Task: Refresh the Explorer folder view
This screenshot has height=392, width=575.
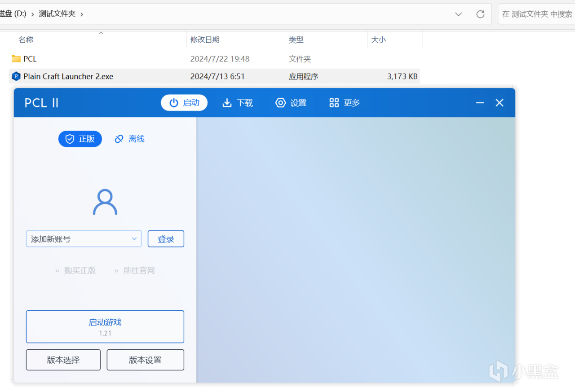Action: (480, 14)
